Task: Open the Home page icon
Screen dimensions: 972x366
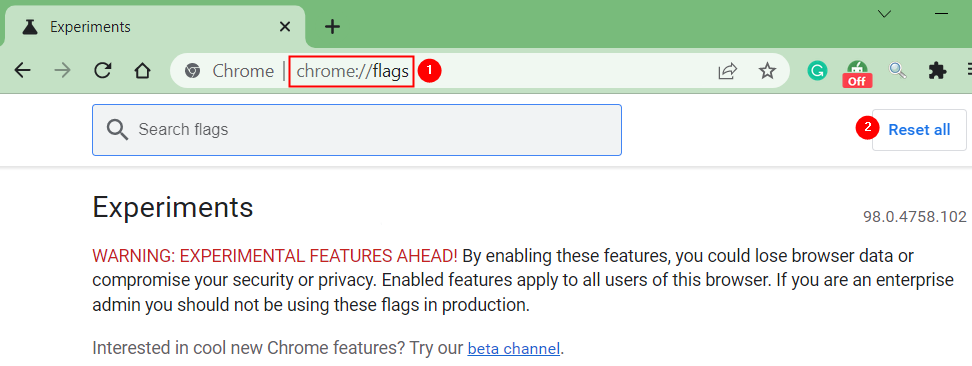Action: (143, 71)
